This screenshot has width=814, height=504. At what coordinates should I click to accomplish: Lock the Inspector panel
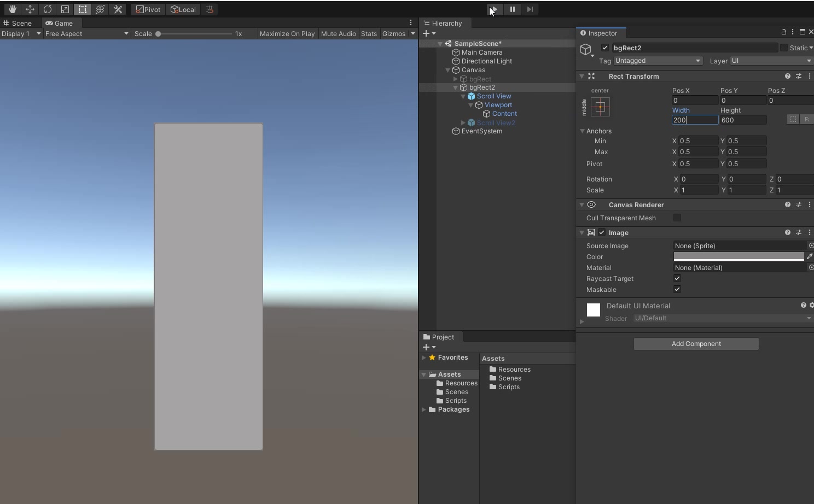pos(783,32)
